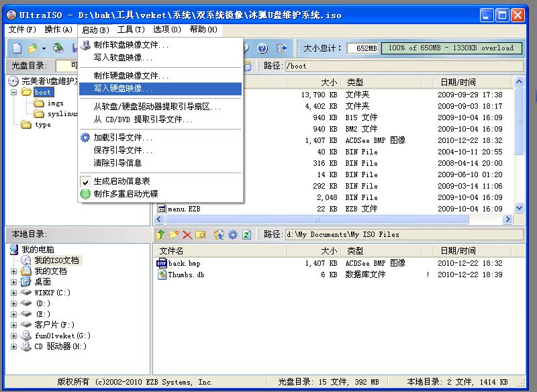Select the type folder in tree
The image size is (537, 392).
coord(43,125)
